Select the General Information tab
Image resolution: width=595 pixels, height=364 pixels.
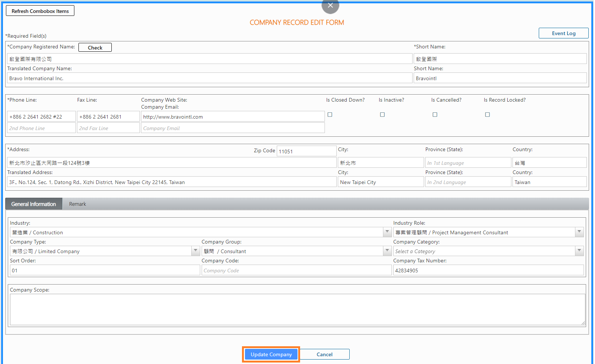click(34, 204)
